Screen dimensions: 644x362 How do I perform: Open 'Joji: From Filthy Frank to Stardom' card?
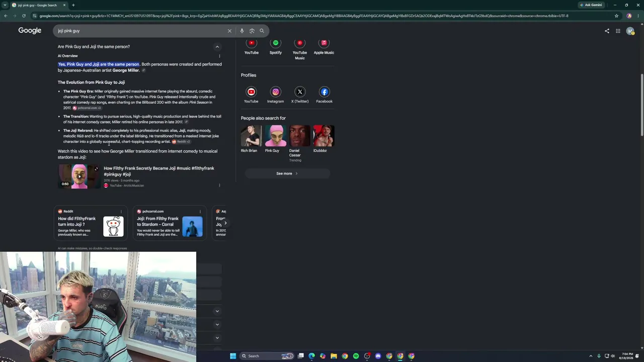coord(170,223)
